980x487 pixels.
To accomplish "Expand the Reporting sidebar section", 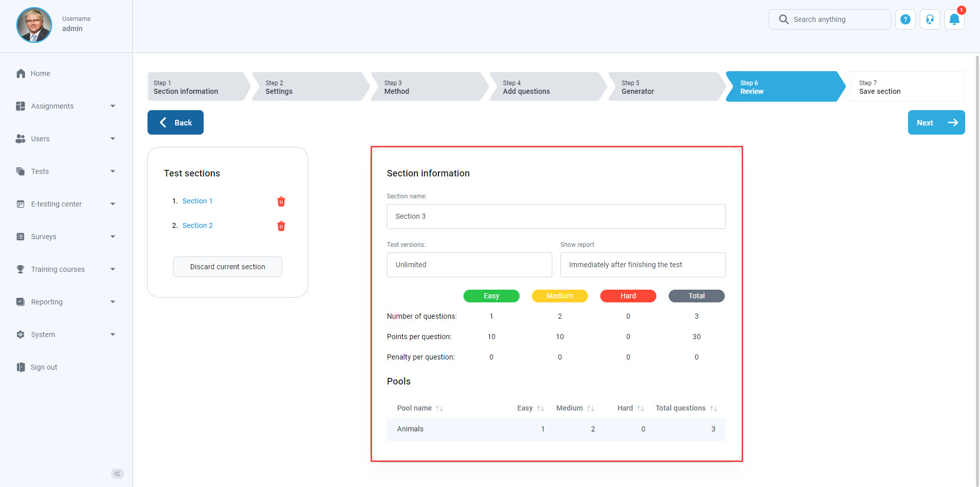I will (x=66, y=302).
